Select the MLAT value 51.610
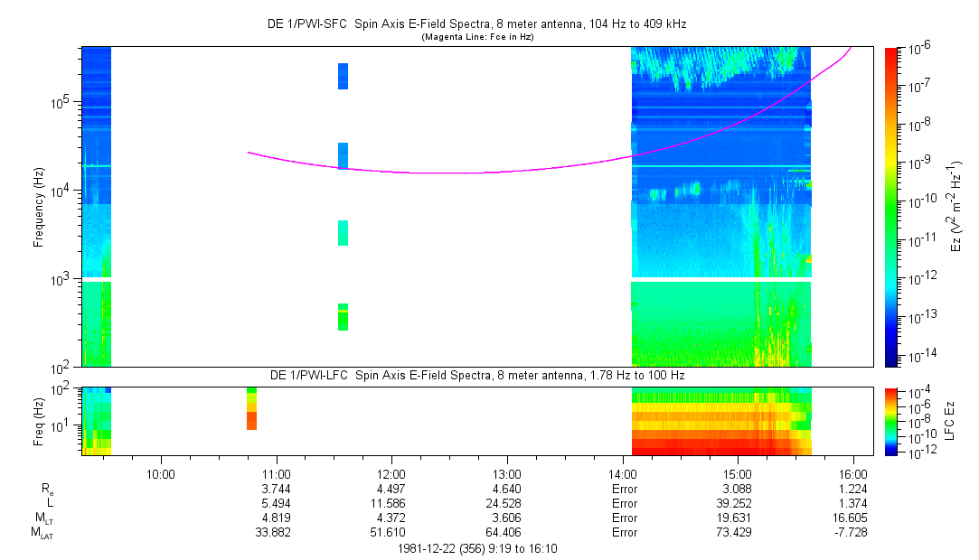 pyautogui.click(x=389, y=533)
